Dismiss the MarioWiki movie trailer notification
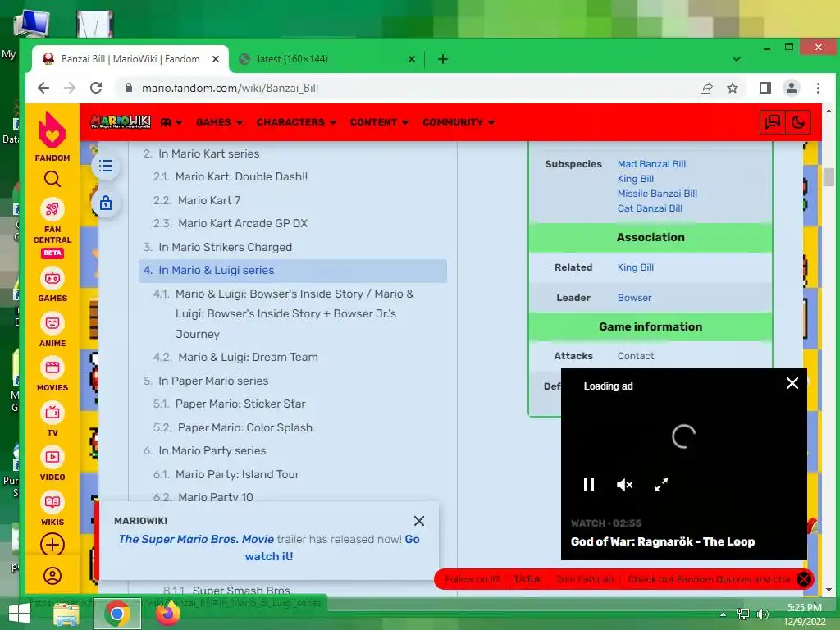Screen dimensions: 840x630 coord(419,521)
